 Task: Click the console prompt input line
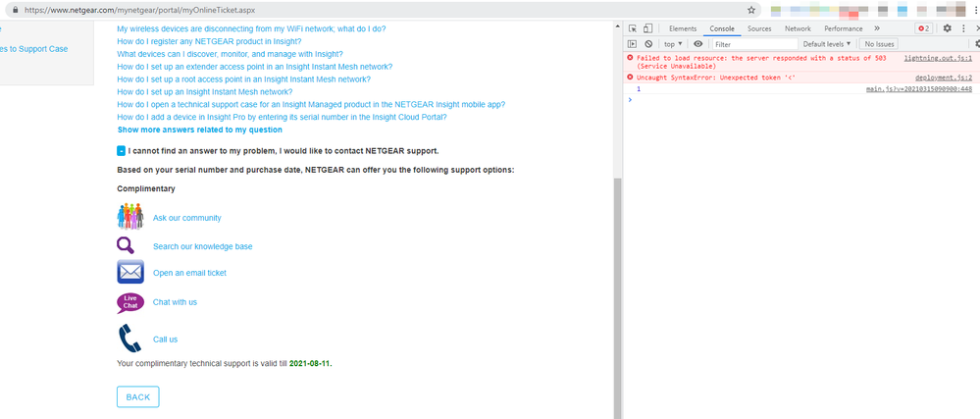point(803,100)
